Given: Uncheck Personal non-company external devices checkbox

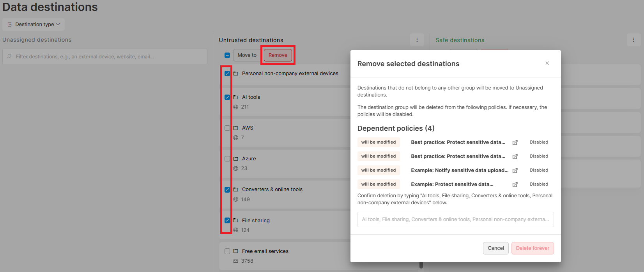Looking at the screenshot, I should 227,74.
